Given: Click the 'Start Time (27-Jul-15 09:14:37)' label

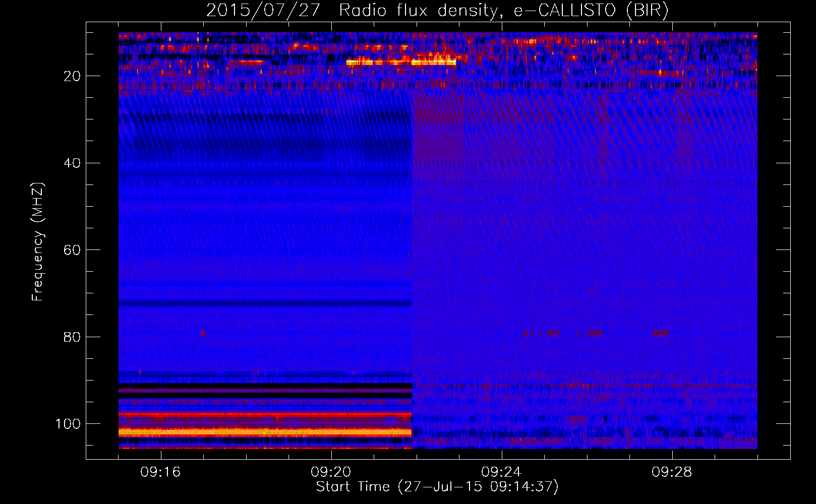Looking at the screenshot, I should [x=437, y=487].
